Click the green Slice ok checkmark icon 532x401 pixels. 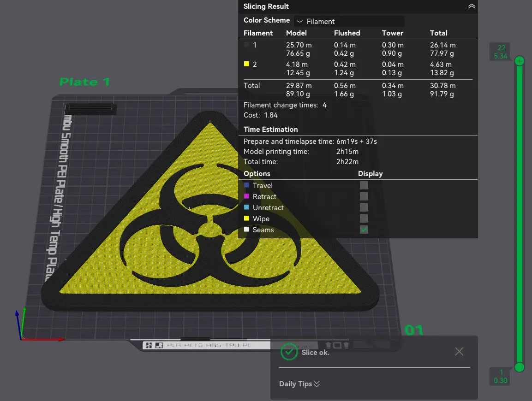[289, 352]
